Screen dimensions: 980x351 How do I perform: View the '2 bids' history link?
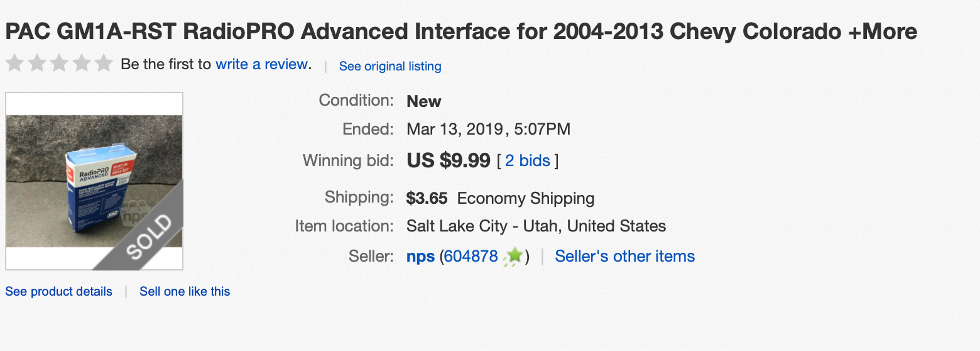click(528, 160)
